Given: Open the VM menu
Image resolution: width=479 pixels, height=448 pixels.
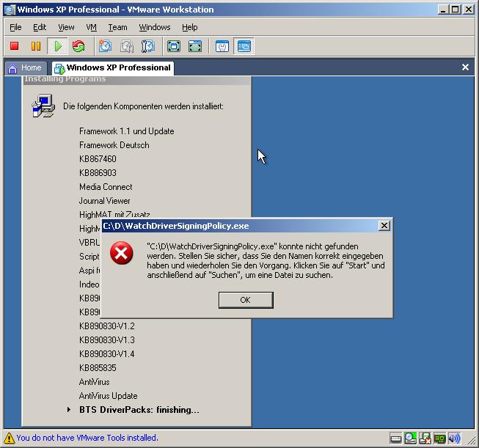Looking at the screenshot, I should coord(92,27).
